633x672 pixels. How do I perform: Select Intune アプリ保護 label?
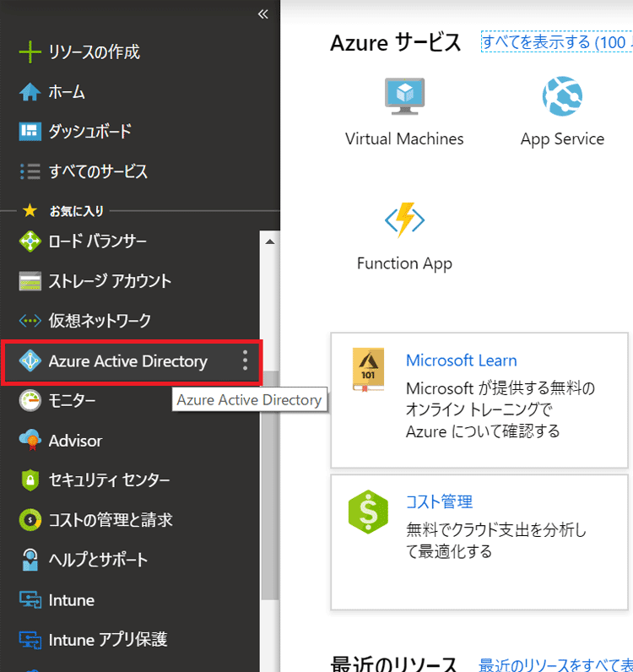107,639
